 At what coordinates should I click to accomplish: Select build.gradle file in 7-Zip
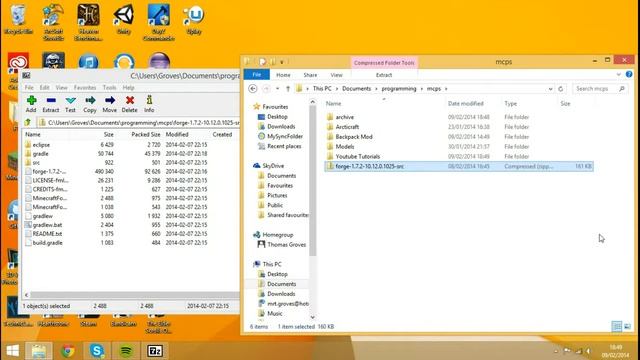click(x=47, y=243)
